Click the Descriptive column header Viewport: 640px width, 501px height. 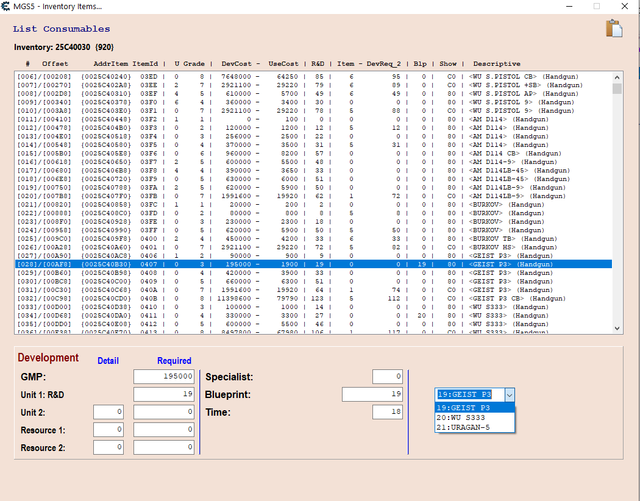497,64
